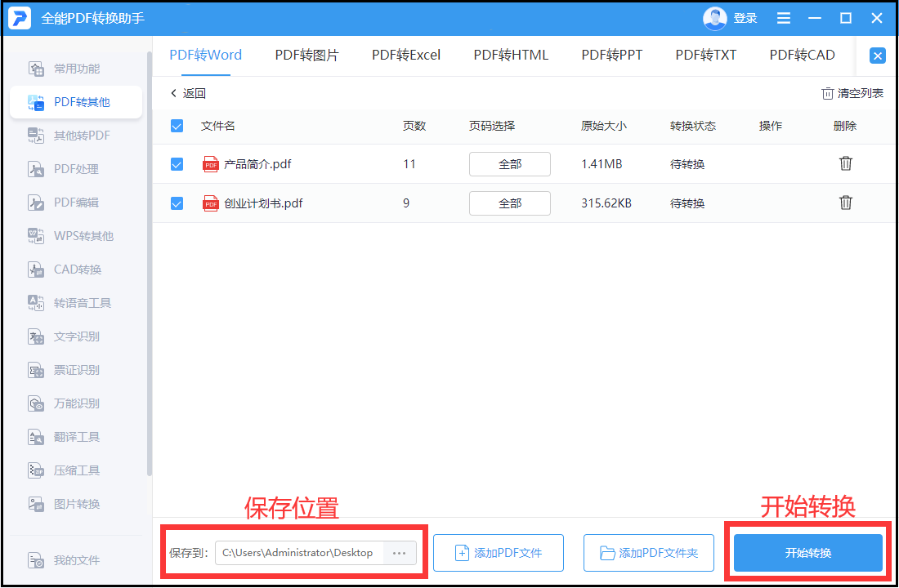Switch to the PDF转Word tab
The width and height of the screenshot is (899, 588).
click(x=206, y=55)
